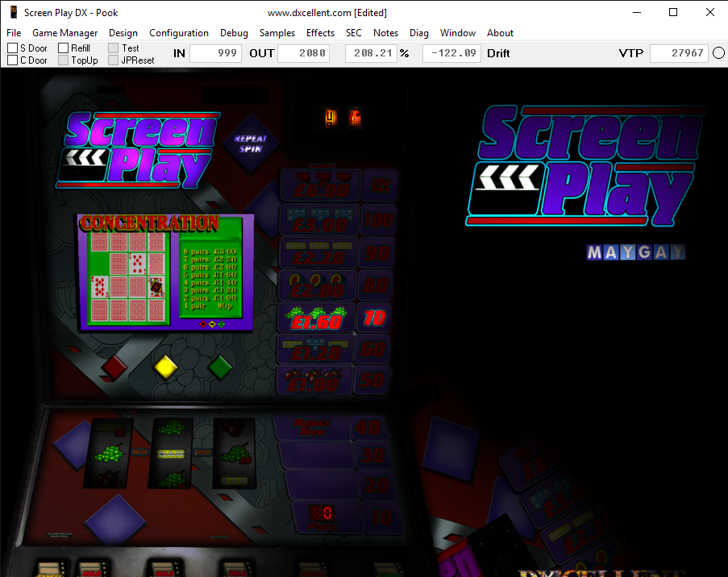Push the Cancel button on the cabinet

(x=50, y=569)
